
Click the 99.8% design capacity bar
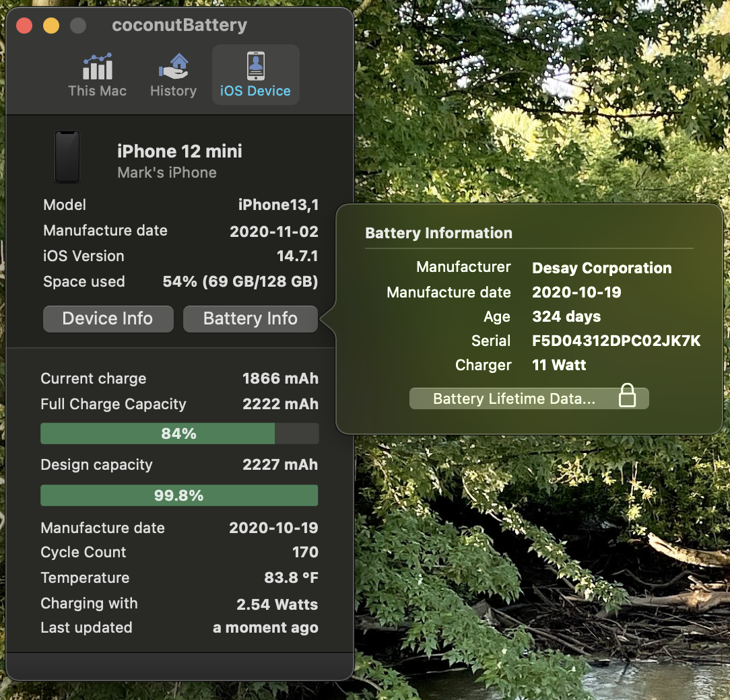point(179,495)
